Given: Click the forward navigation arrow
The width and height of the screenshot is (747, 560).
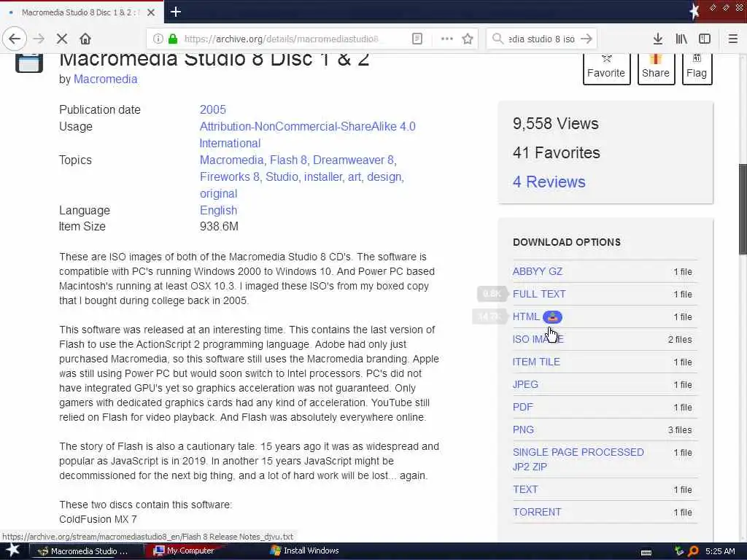Looking at the screenshot, I should [39, 39].
